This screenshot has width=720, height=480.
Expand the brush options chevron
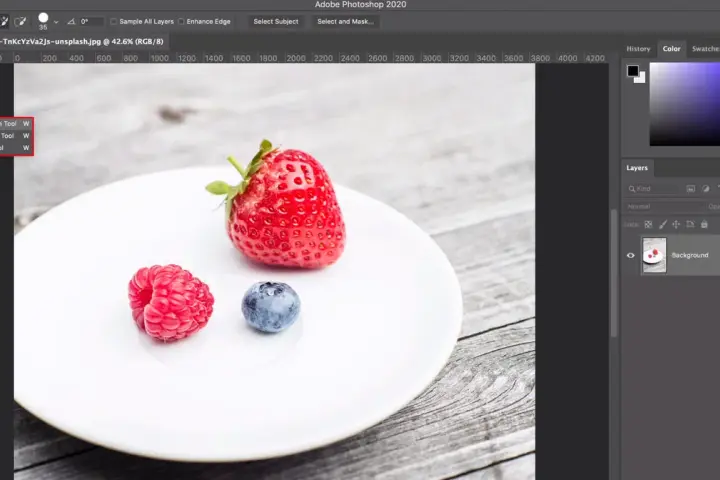(x=56, y=22)
